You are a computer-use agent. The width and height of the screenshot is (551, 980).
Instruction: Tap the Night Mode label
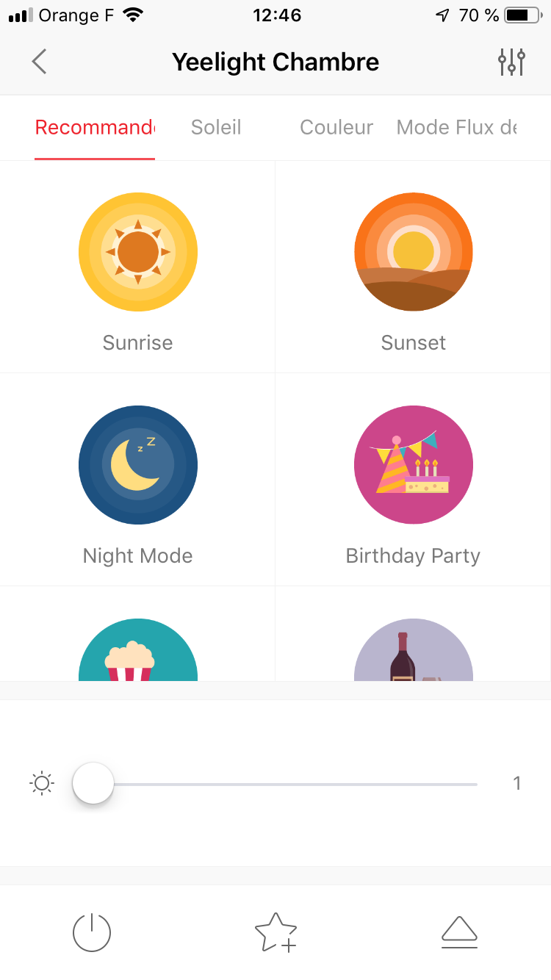point(138,556)
